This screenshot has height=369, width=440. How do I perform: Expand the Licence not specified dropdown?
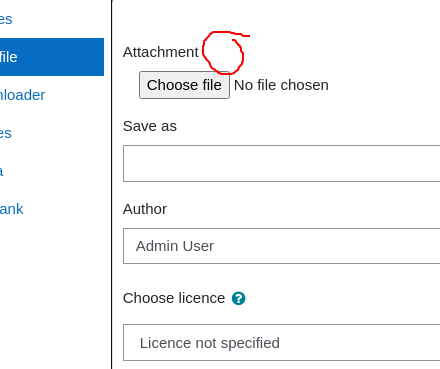pyautogui.click(x=282, y=342)
